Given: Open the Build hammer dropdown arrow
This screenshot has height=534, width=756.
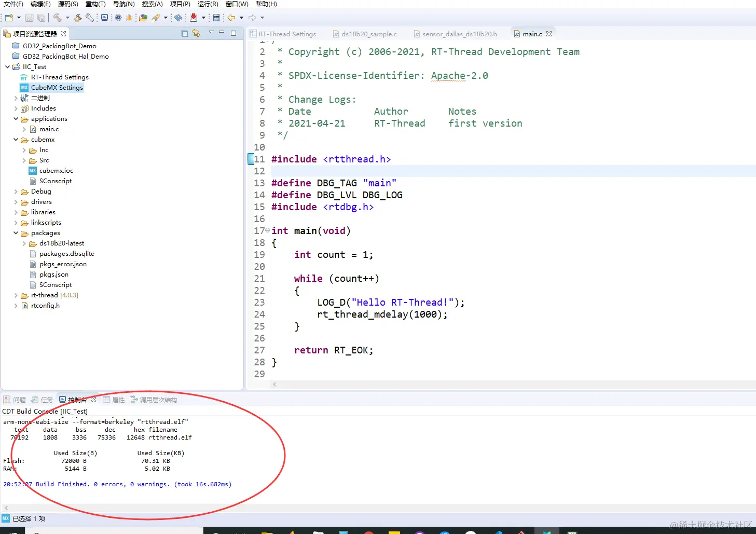Looking at the screenshot, I should 67,18.
